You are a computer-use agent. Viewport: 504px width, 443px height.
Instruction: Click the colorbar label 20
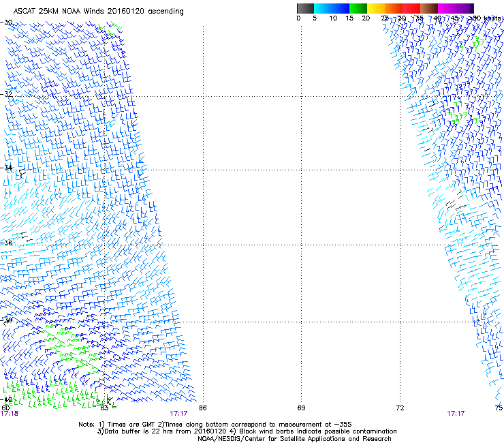coord(366,18)
